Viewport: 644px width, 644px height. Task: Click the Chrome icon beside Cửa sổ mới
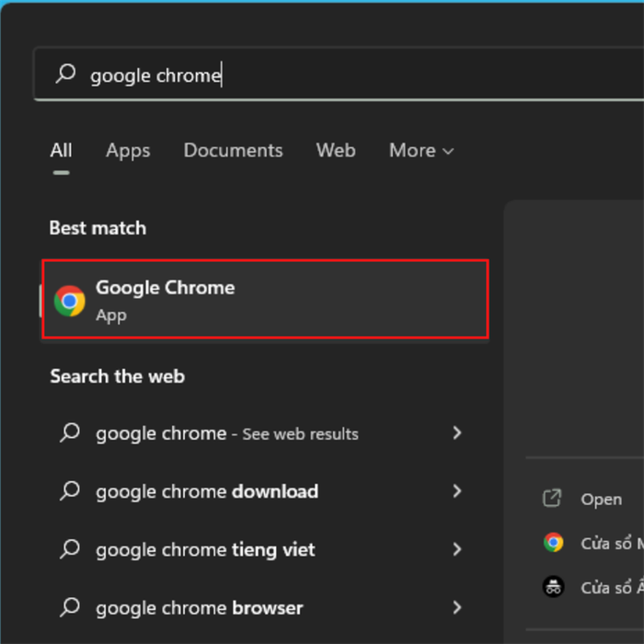tap(553, 542)
